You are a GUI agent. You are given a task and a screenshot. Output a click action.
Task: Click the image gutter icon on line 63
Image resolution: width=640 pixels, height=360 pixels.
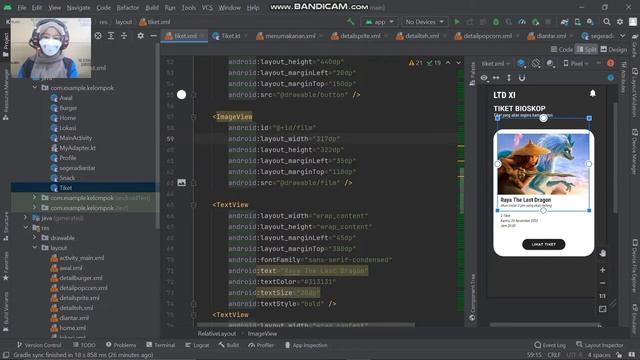pos(181,182)
